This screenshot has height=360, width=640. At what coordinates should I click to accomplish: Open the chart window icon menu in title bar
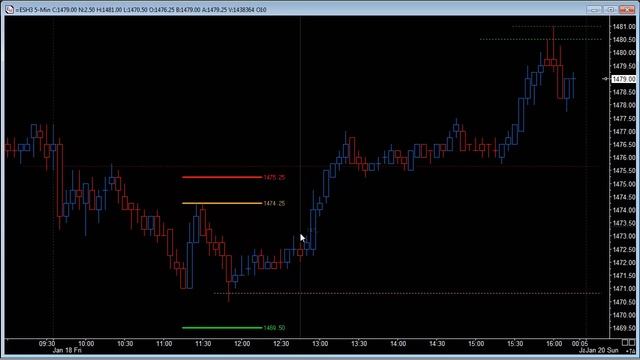pos(9,9)
